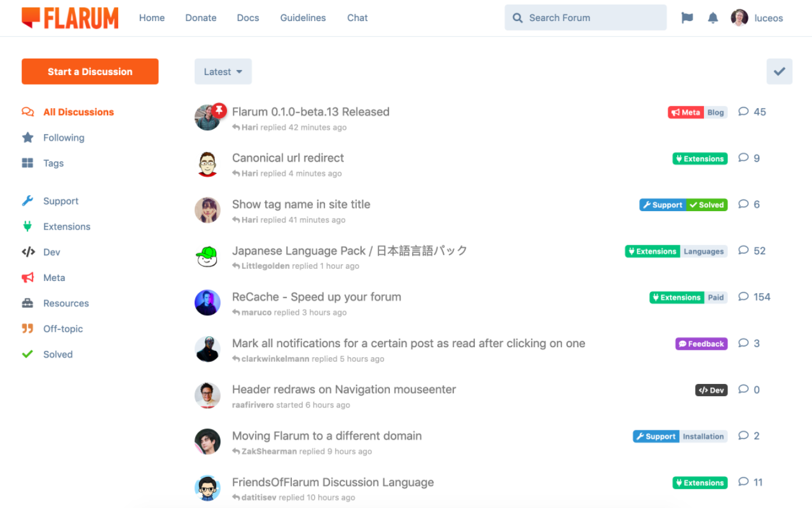
Task: Click the plug icon beside Extensions
Action: coord(27,226)
